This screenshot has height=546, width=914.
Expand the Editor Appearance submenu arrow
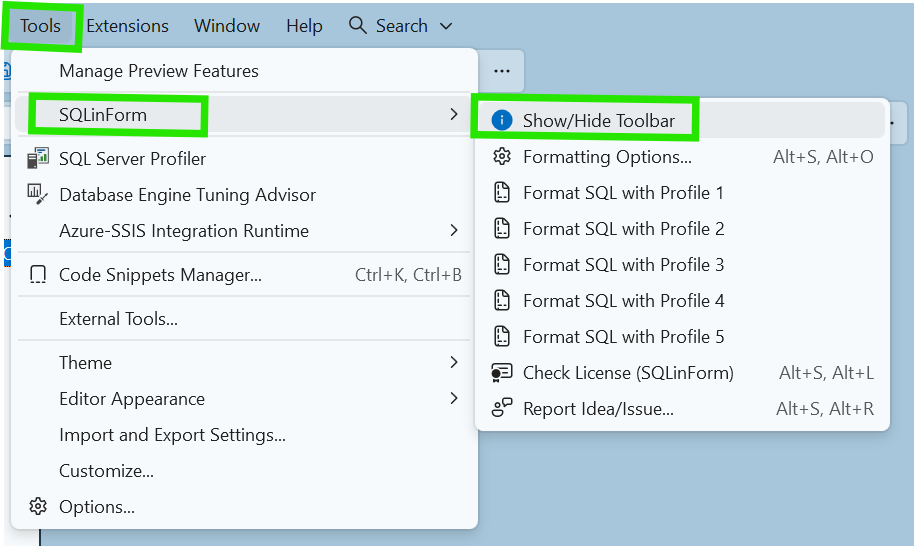454,399
